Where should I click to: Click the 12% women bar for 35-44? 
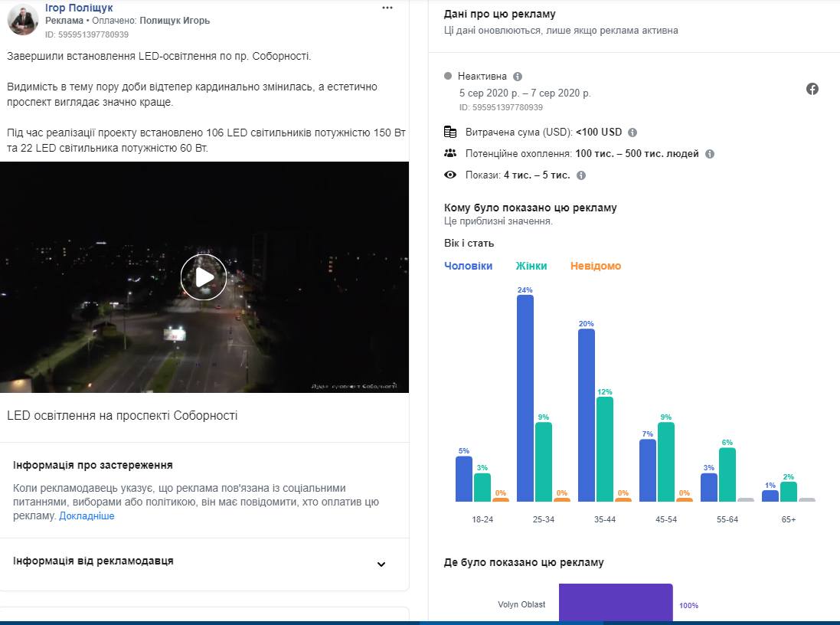point(605,449)
